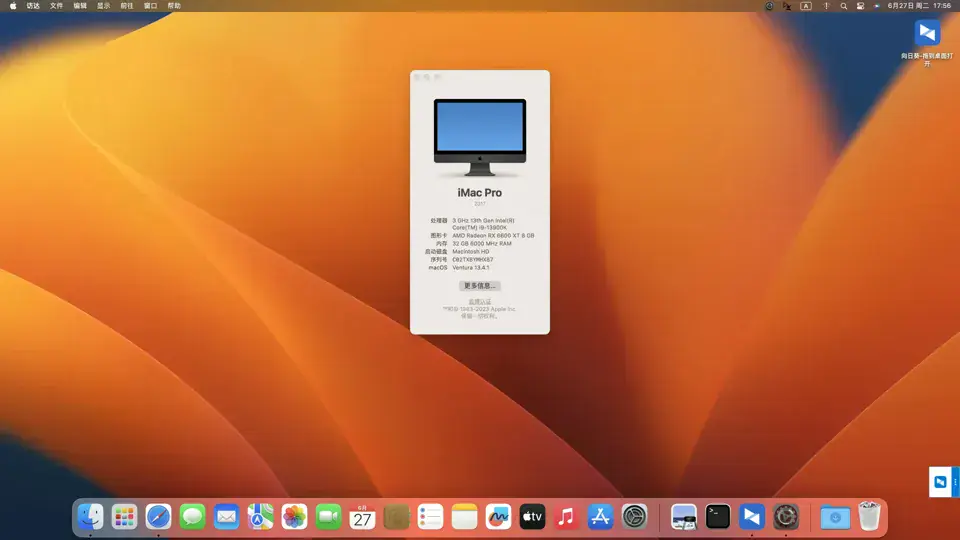Click the 32 GB 6000 MHz RAM text
This screenshot has width=960, height=540.
point(482,244)
